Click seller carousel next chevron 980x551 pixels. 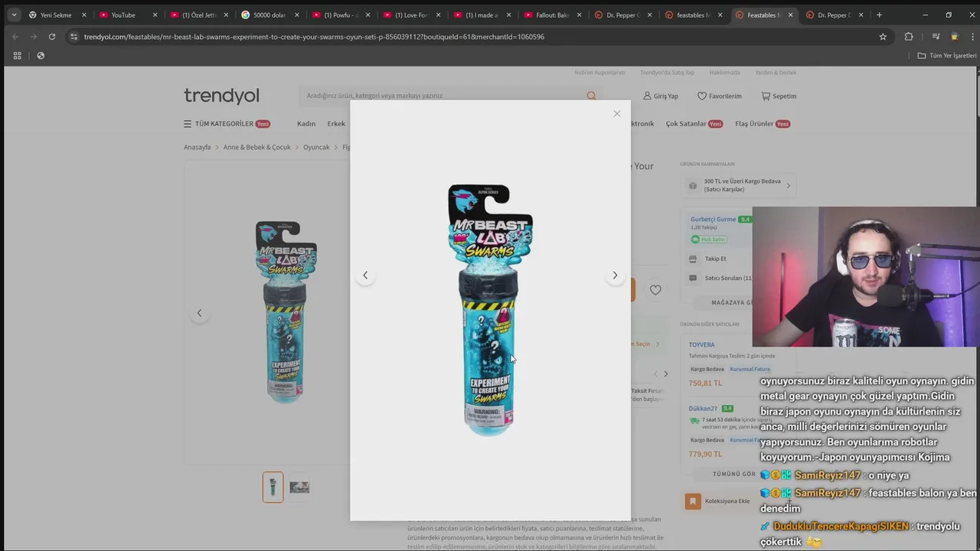[665, 374]
